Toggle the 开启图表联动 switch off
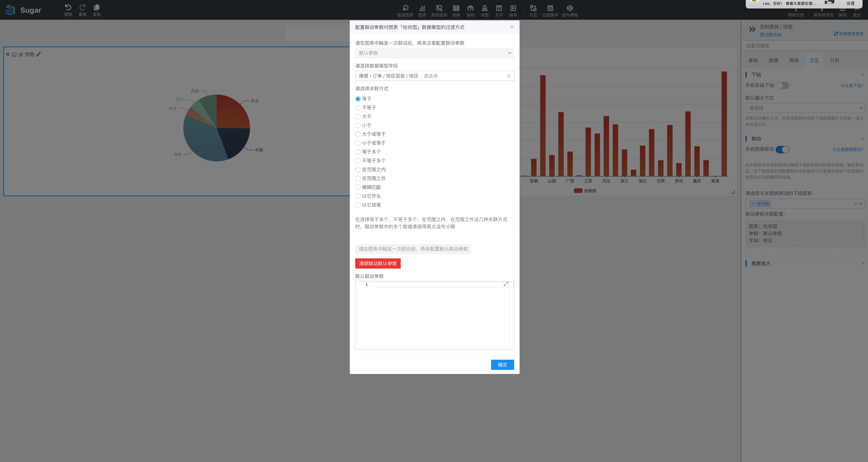The width and height of the screenshot is (868, 462). tap(782, 149)
